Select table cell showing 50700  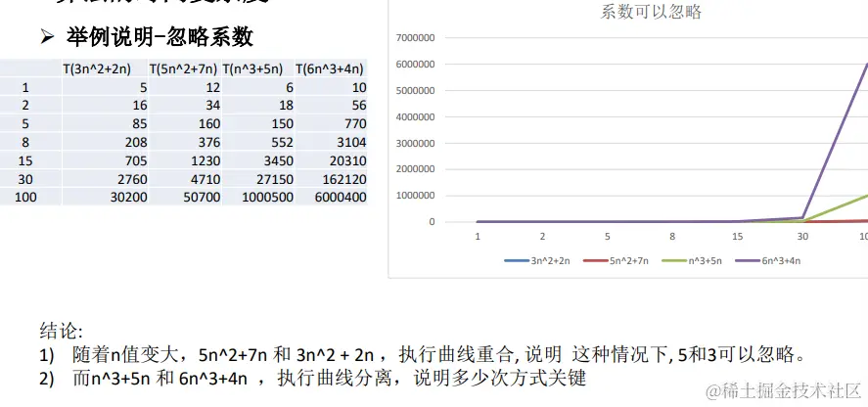tap(203, 197)
